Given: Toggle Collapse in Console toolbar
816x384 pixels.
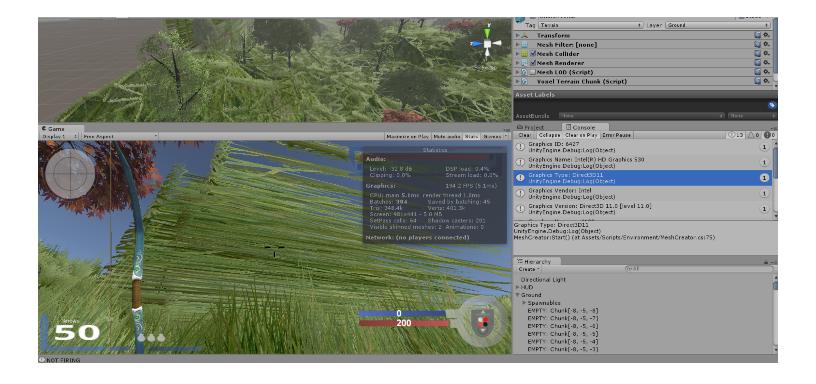Looking at the screenshot, I should pyautogui.click(x=550, y=135).
